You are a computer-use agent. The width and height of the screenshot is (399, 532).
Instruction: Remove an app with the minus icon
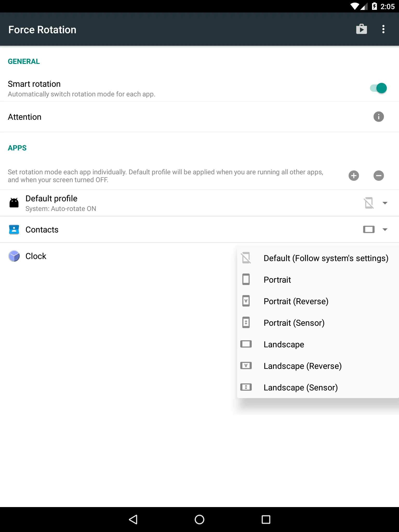click(378, 176)
